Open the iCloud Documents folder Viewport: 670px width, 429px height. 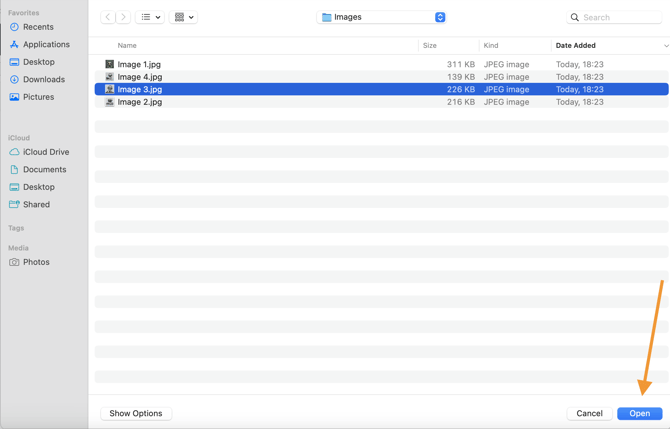point(44,169)
